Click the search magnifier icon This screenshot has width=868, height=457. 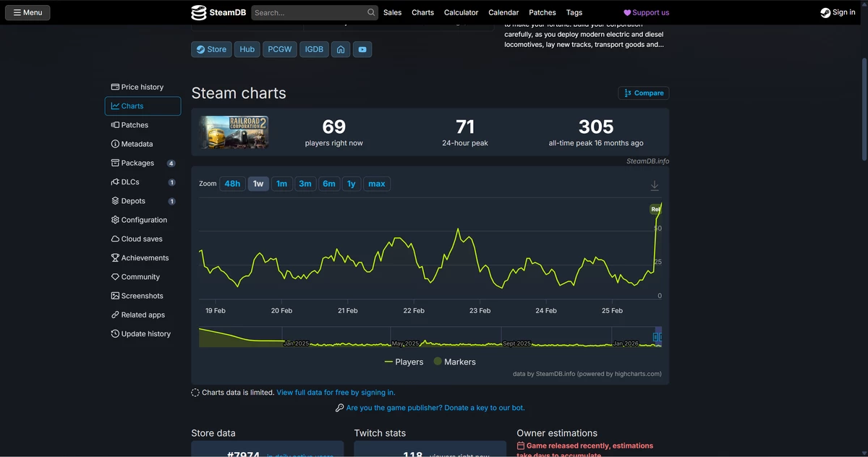click(x=371, y=12)
